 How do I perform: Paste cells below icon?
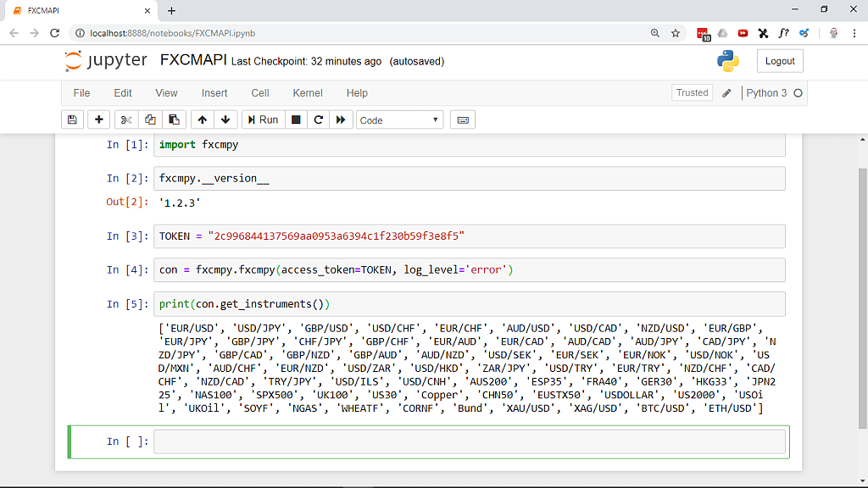click(x=174, y=120)
